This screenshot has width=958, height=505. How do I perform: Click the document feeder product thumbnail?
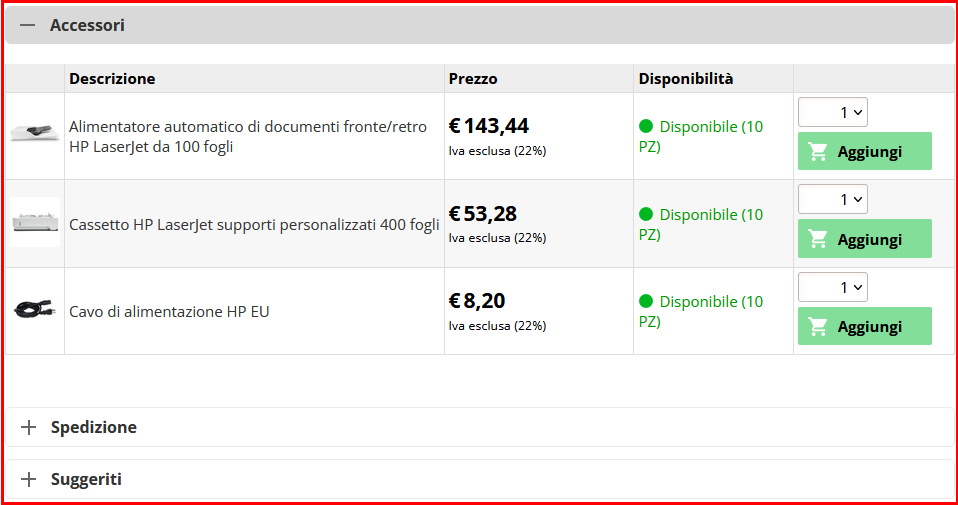coord(34,131)
